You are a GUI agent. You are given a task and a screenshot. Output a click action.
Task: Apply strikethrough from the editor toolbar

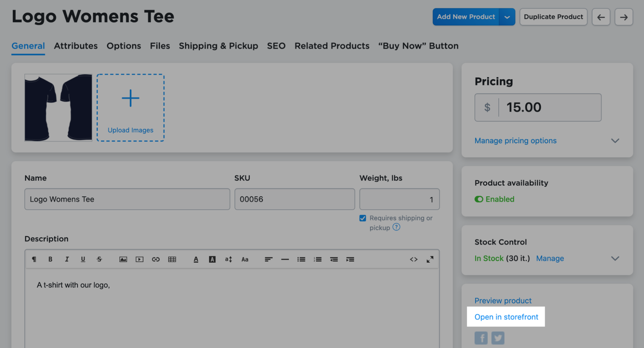[x=99, y=259]
